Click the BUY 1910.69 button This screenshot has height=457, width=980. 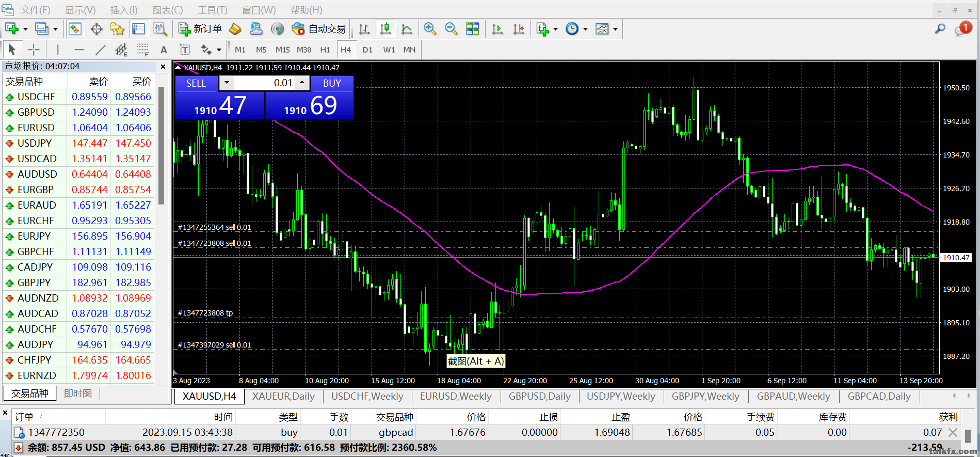(310, 105)
